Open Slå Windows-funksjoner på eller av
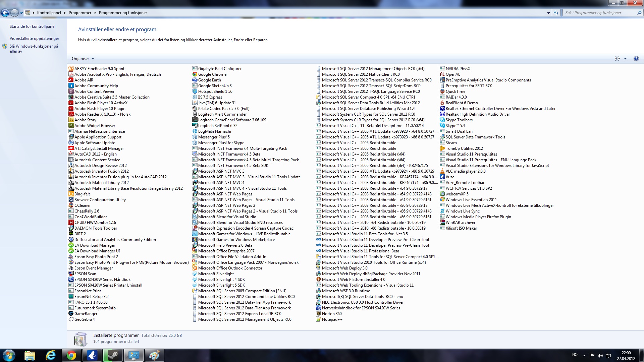Image resolution: width=644 pixels, height=362 pixels. (34, 49)
